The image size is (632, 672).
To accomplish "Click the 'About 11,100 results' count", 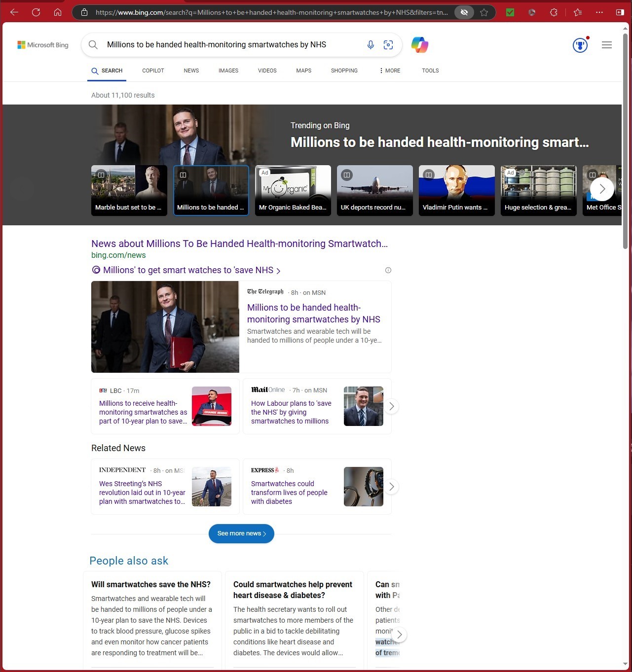I will [x=123, y=95].
